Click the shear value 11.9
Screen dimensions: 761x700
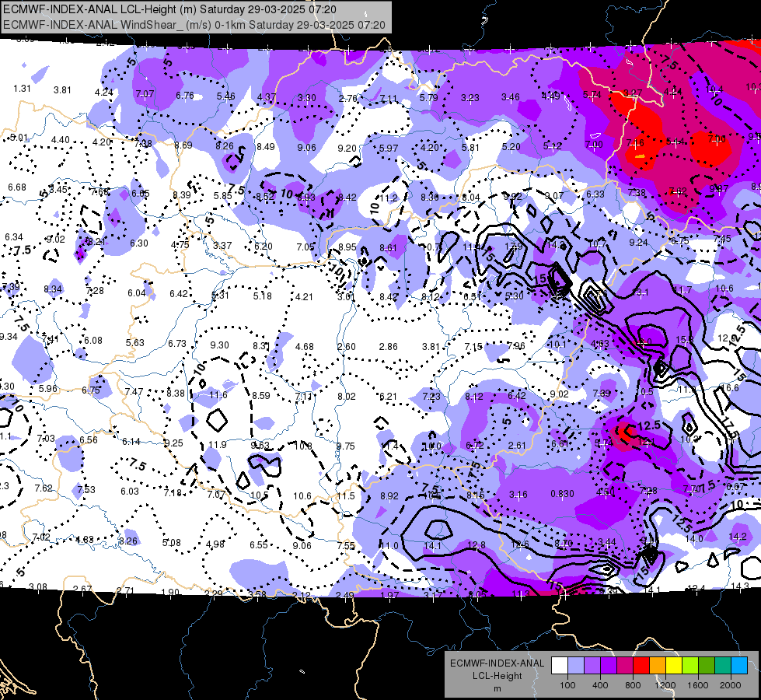(218, 444)
